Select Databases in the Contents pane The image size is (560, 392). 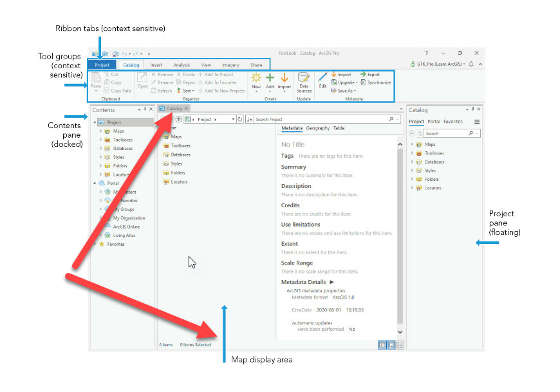[123, 149]
